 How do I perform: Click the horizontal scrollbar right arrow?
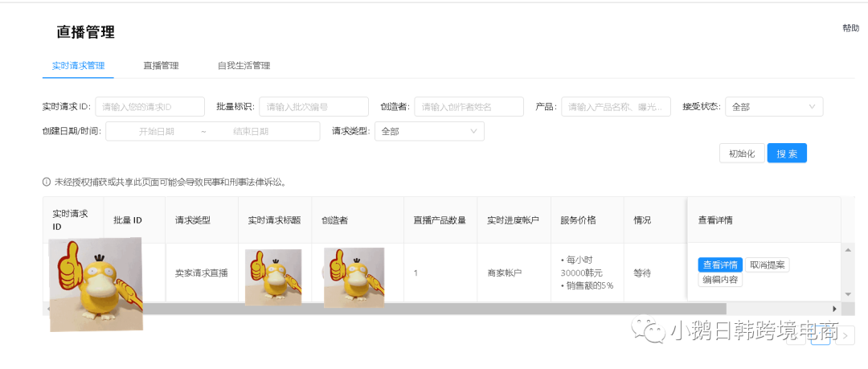tap(835, 309)
